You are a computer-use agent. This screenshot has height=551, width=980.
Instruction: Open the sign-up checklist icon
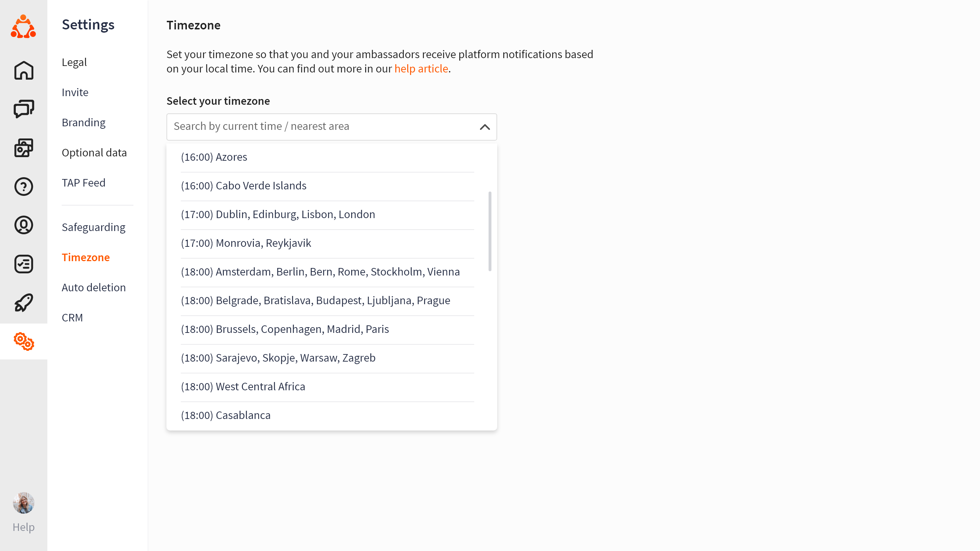[x=24, y=263]
